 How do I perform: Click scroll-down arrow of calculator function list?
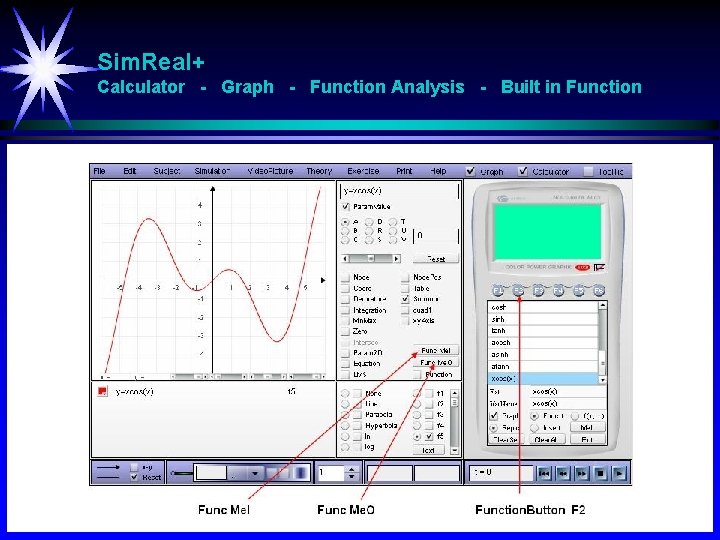point(602,380)
